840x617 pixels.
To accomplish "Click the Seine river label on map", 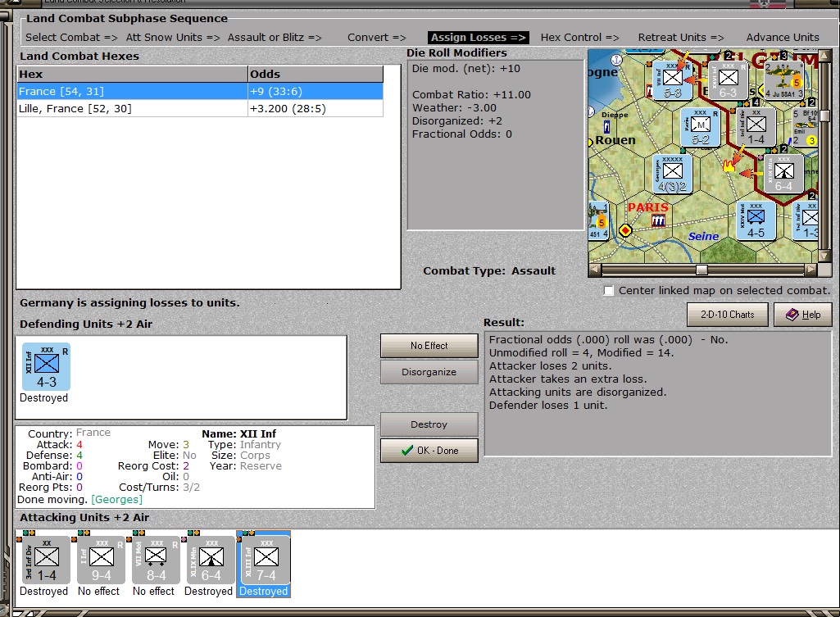I will [703, 236].
